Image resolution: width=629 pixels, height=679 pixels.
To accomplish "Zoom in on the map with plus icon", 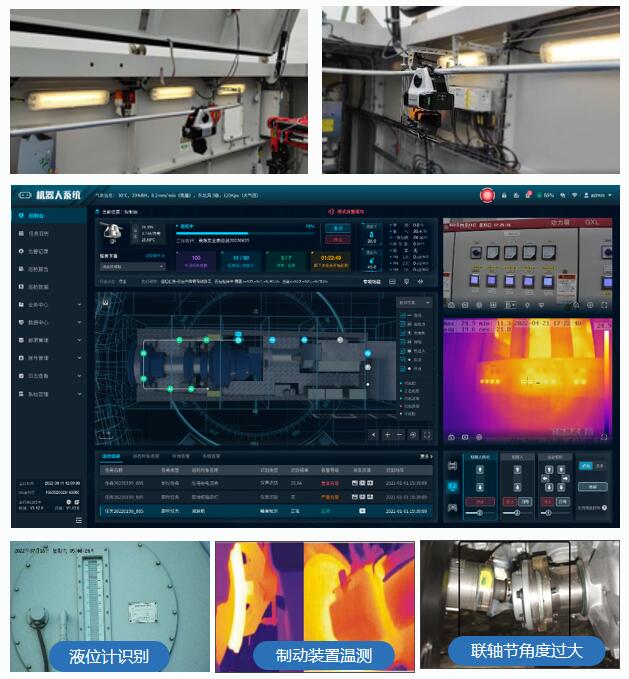I will (x=387, y=435).
